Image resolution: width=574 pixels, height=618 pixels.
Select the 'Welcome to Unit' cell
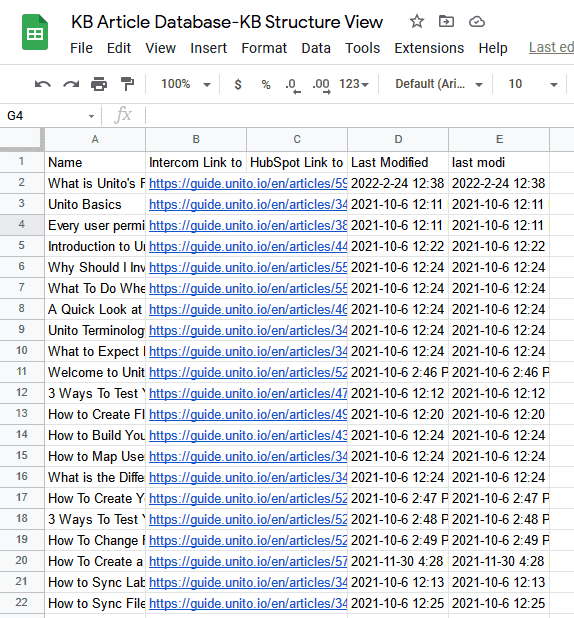coord(95,372)
